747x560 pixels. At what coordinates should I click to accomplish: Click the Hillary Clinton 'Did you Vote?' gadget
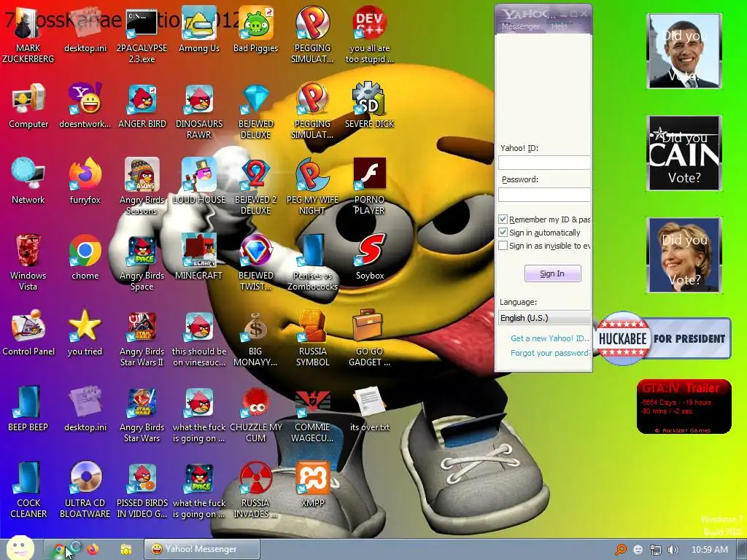684,255
